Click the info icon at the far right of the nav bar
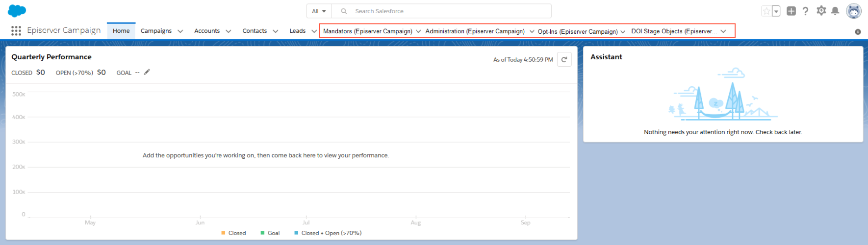Image resolution: width=868 pixels, height=245 pixels. click(858, 31)
